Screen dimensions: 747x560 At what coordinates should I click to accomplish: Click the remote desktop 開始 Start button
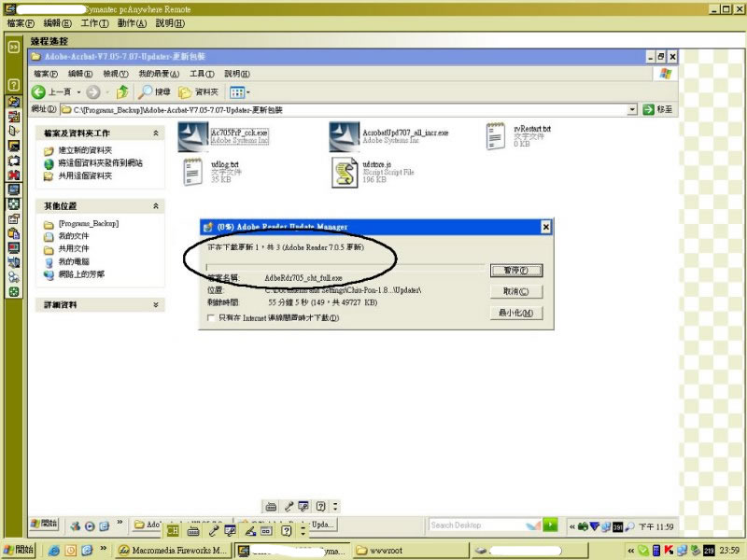pyautogui.click(x=44, y=524)
